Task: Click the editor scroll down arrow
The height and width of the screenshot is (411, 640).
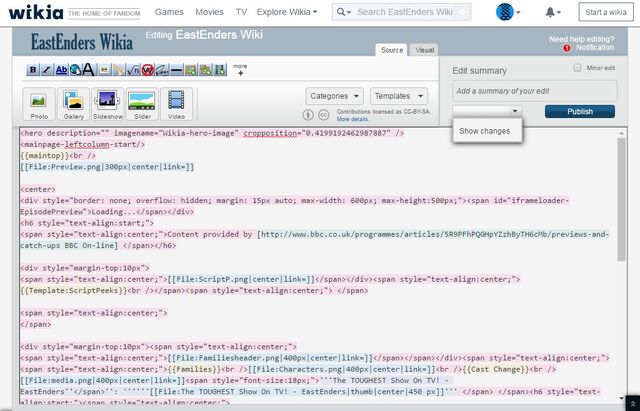Action: tap(621, 398)
